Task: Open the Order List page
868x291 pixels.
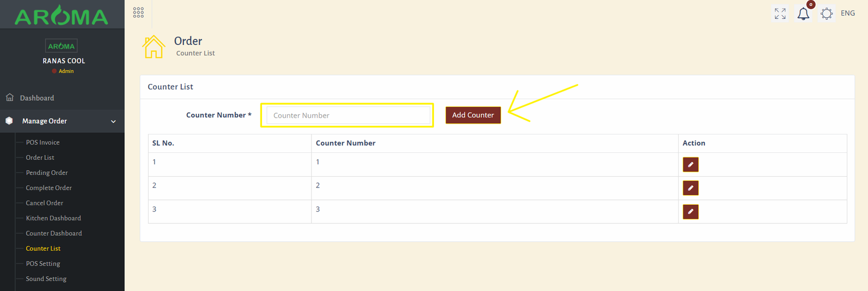Action: click(40, 158)
